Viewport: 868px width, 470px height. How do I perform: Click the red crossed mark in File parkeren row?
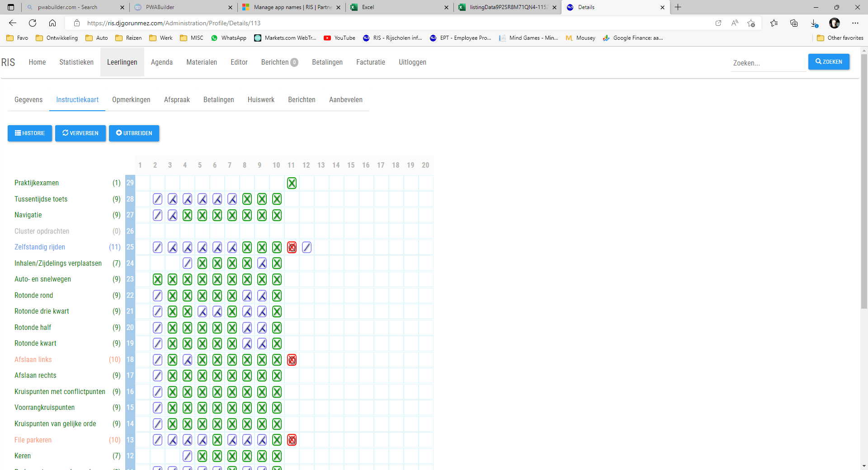coord(292,440)
